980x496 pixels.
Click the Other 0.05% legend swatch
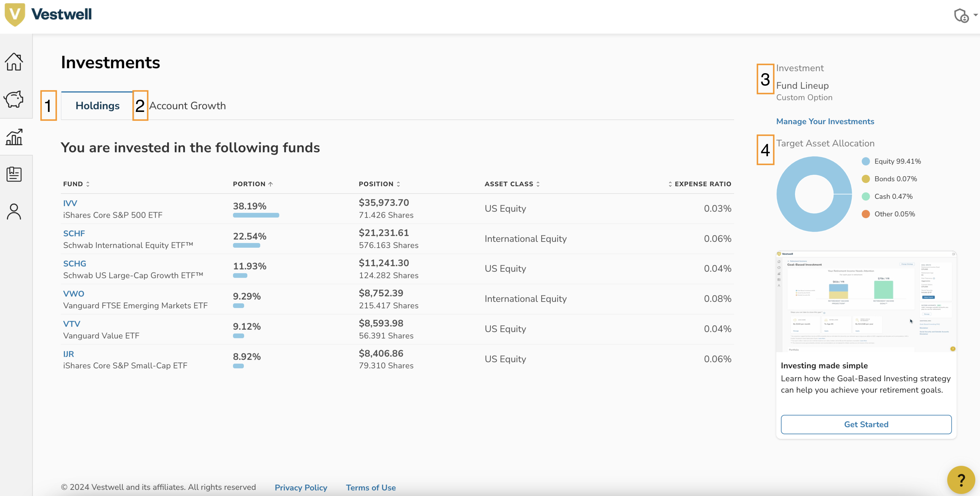(x=866, y=214)
